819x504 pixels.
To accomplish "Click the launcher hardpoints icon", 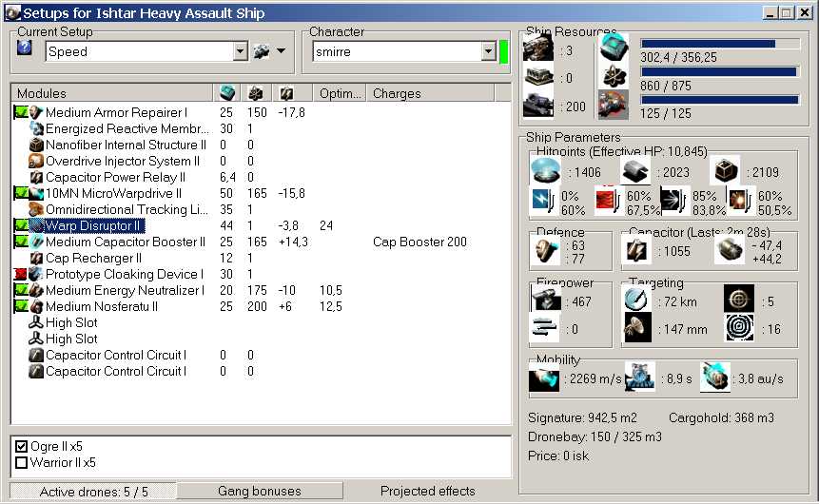I will (538, 77).
